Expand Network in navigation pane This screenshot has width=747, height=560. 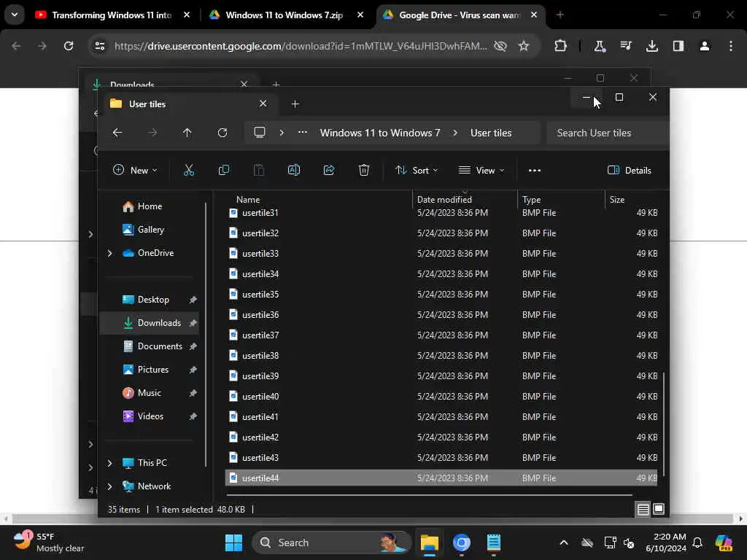point(109,486)
